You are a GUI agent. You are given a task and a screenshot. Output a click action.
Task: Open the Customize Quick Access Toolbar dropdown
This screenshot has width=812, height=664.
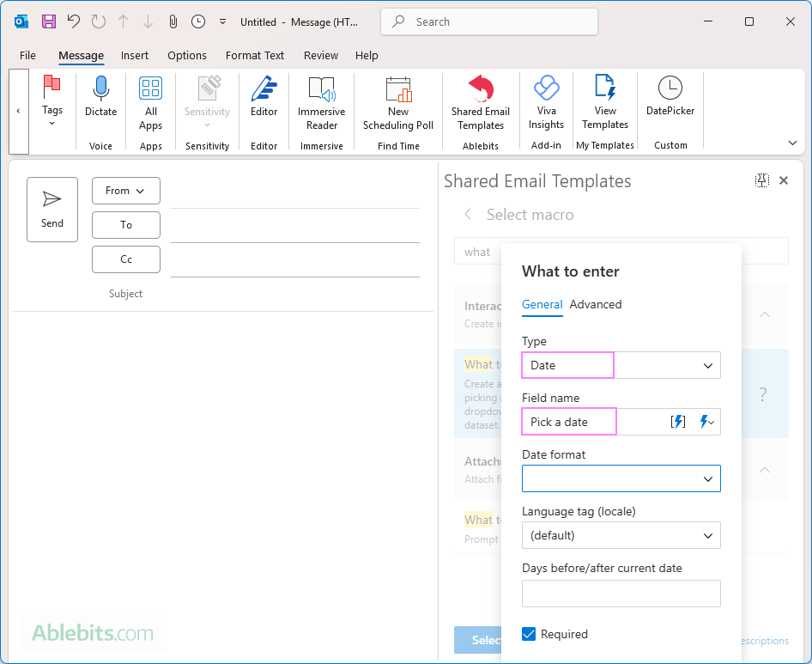click(x=222, y=21)
